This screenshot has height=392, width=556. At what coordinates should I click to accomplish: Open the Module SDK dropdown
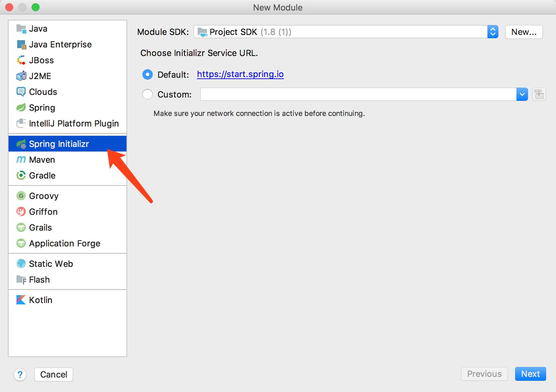(x=346, y=32)
